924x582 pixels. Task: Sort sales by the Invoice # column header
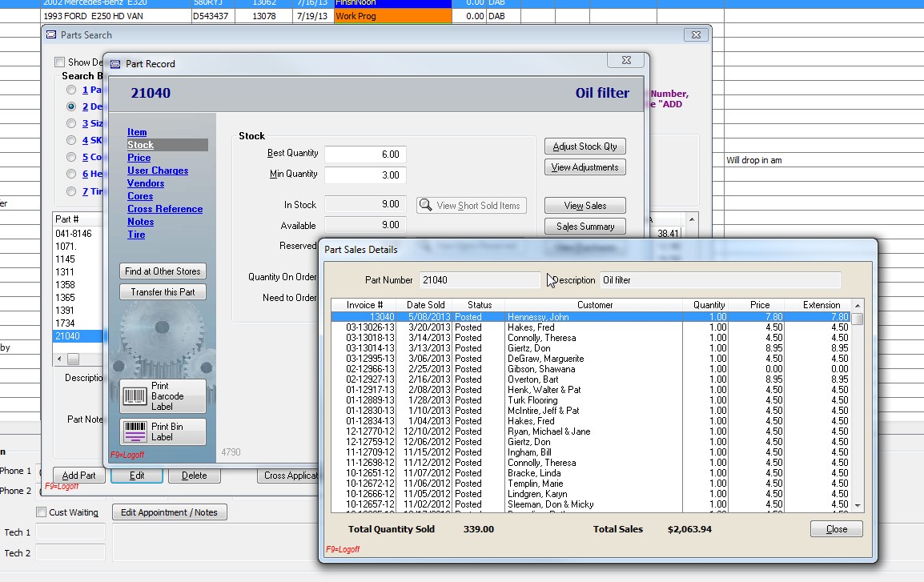coord(364,305)
